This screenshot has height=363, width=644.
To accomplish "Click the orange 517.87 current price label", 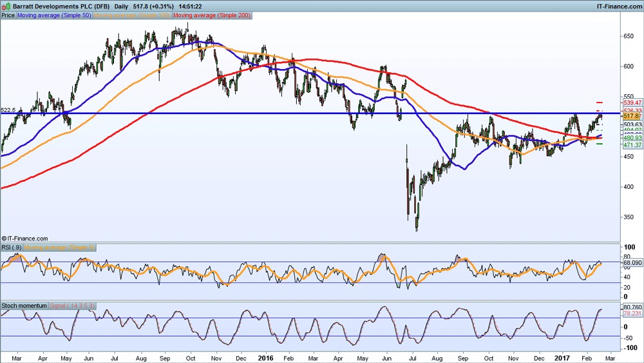I will [x=632, y=117].
